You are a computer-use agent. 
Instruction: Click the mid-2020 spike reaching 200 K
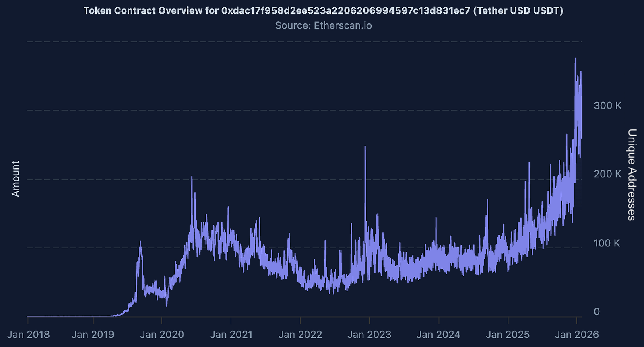tap(192, 177)
